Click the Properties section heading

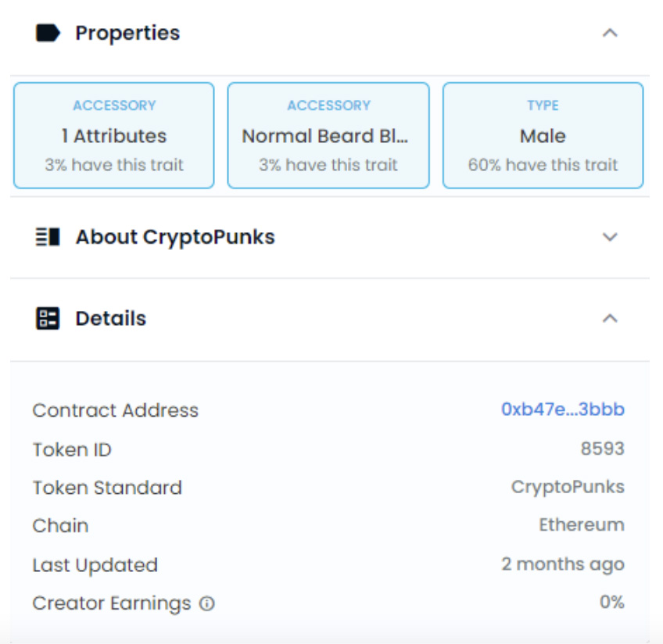click(x=127, y=33)
